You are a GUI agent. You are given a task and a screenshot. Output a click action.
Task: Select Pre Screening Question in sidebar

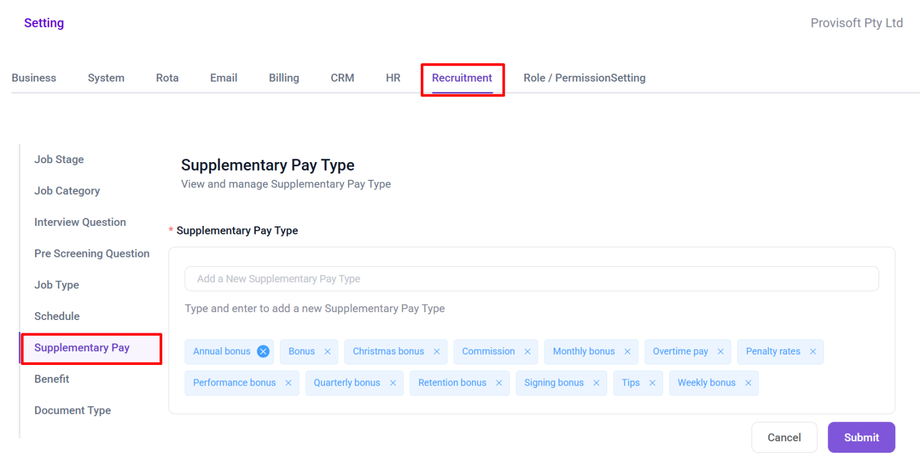92,254
